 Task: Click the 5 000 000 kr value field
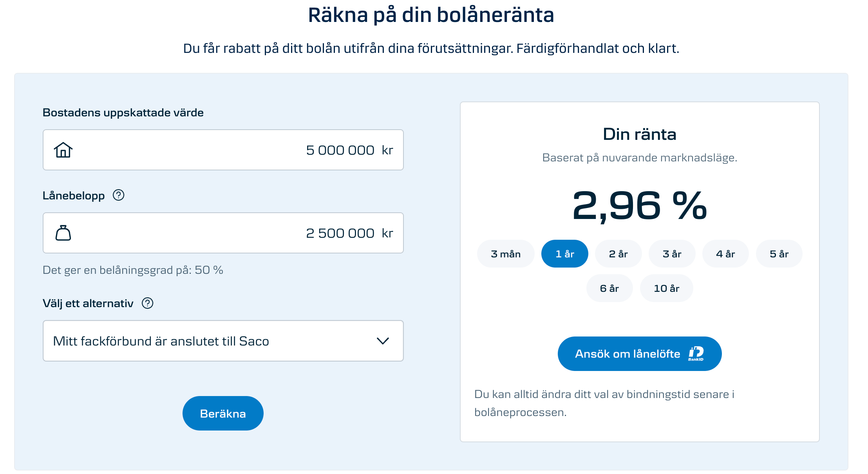pos(223,150)
